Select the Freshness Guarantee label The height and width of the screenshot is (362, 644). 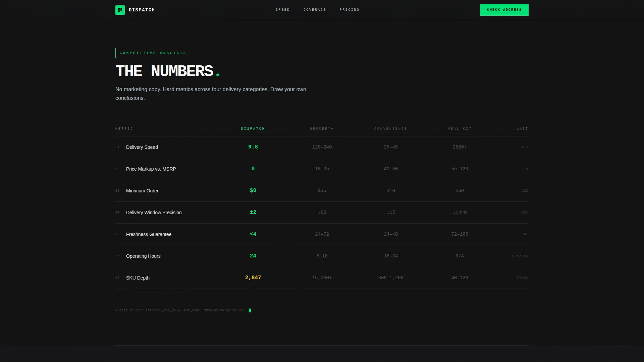click(x=149, y=234)
